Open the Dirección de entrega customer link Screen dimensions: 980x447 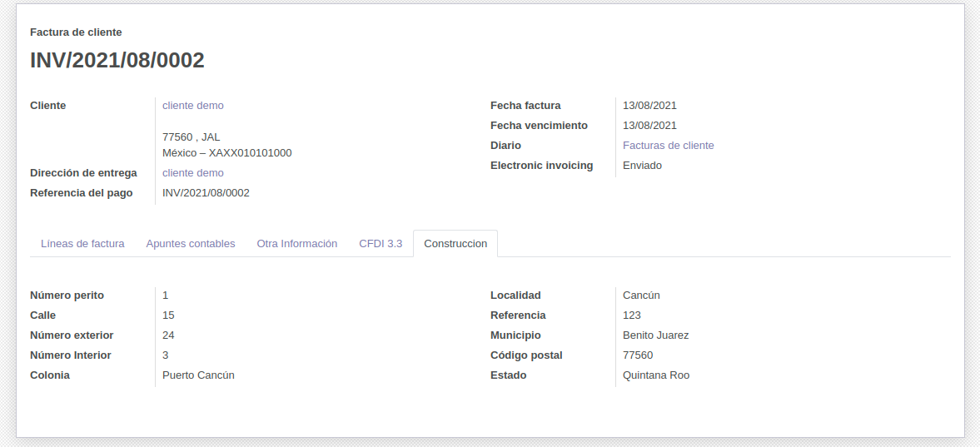point(193,173)
